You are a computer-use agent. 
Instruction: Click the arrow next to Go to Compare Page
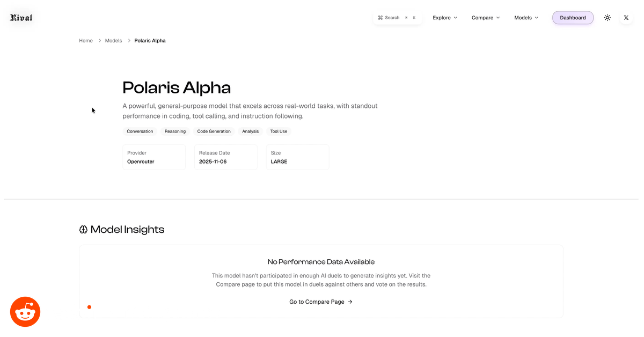coord(350,302)
